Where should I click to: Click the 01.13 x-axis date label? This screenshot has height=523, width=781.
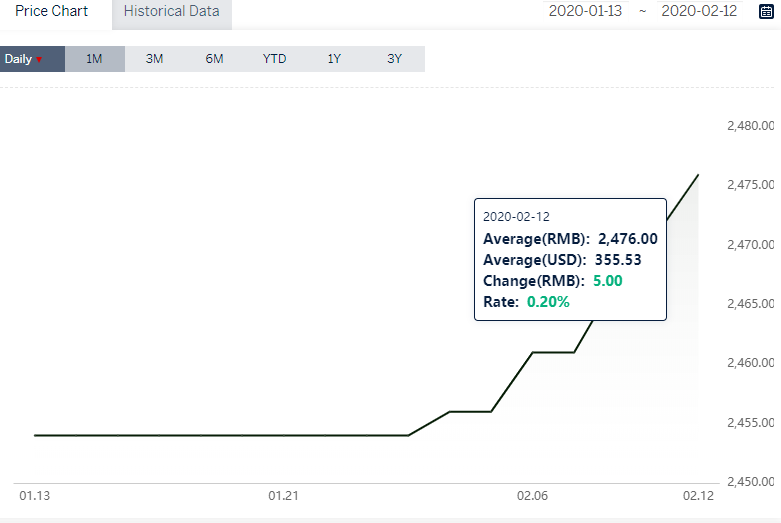click(35, 496)
